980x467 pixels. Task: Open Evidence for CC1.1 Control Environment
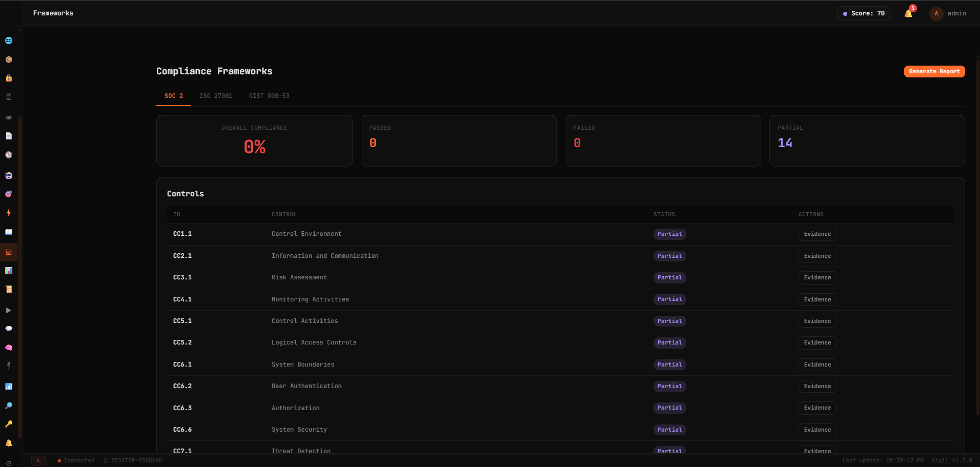[817, 234]
